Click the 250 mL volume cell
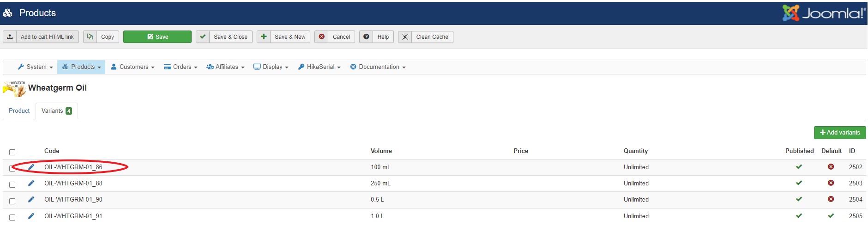This screenshot has width=868, height=233. tap(380, 183)
